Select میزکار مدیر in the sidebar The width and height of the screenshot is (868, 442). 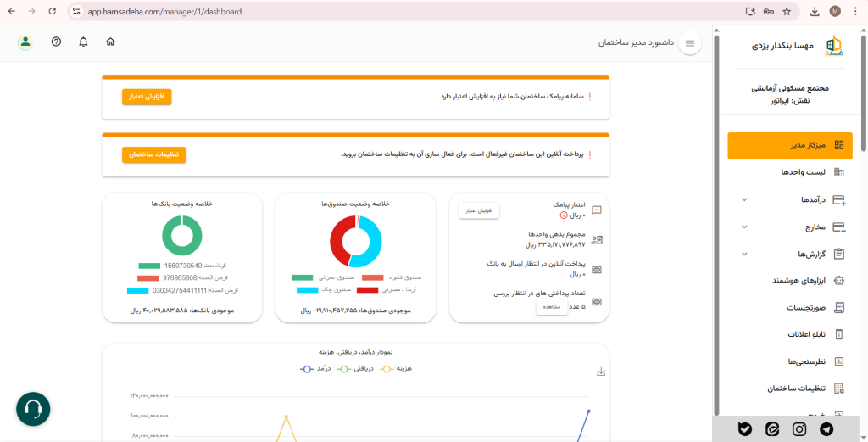790,146
